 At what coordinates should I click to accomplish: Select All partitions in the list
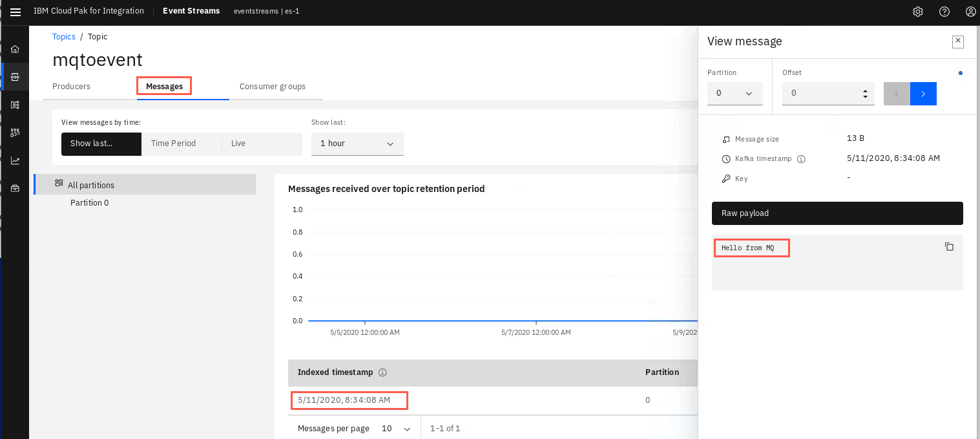pos(145,184)
